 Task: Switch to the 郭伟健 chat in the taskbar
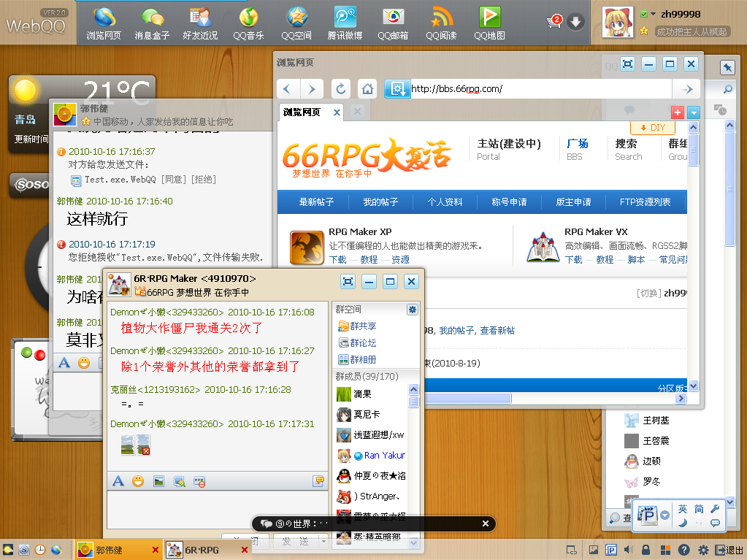(118, 550)
